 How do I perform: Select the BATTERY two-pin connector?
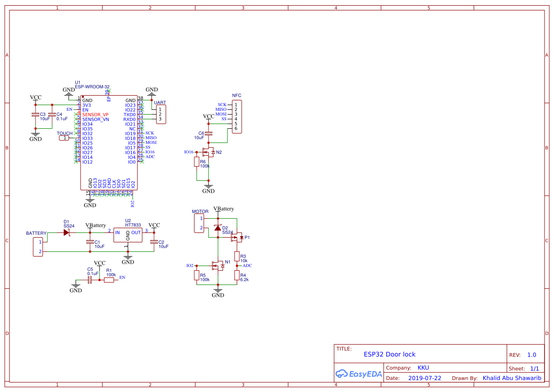(x=37, y=247)
